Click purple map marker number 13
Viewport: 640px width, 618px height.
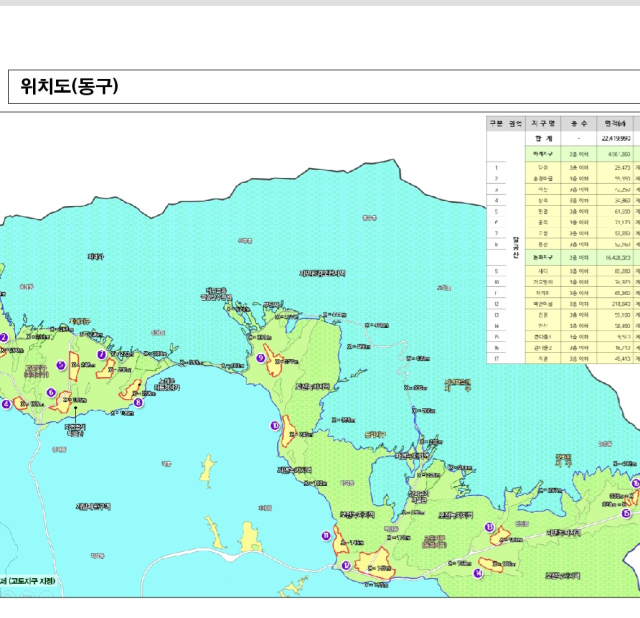click(489, 527)
